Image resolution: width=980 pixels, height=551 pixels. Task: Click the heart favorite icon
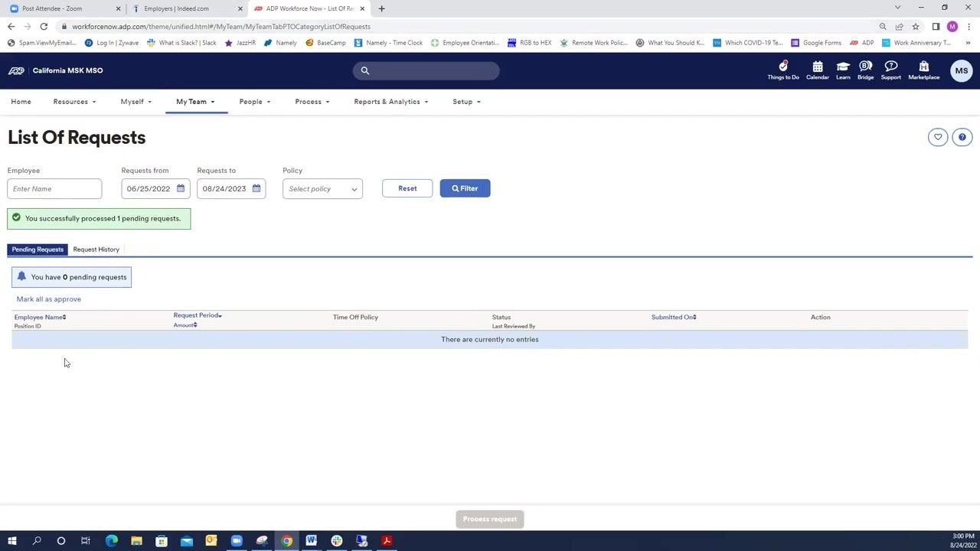tap(938, 137)
